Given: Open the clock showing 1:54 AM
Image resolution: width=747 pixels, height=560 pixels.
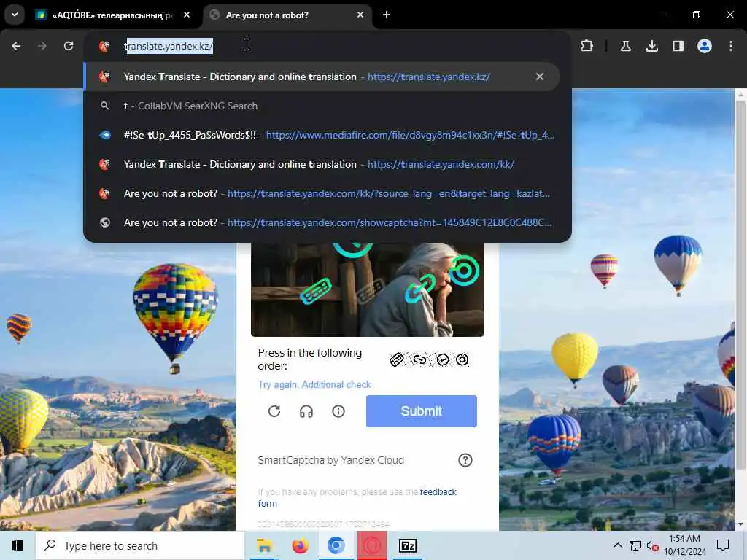Looking at the screenshot, I should point(684,545).
